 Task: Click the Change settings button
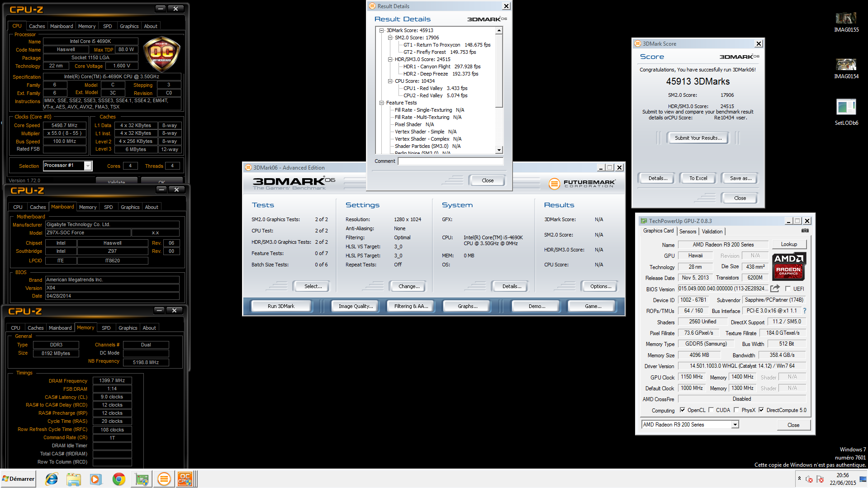[x=409, y=286]
